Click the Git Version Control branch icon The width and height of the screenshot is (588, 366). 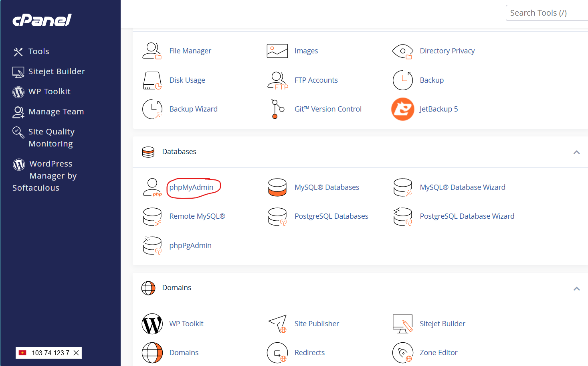click(x=277, y=109)
